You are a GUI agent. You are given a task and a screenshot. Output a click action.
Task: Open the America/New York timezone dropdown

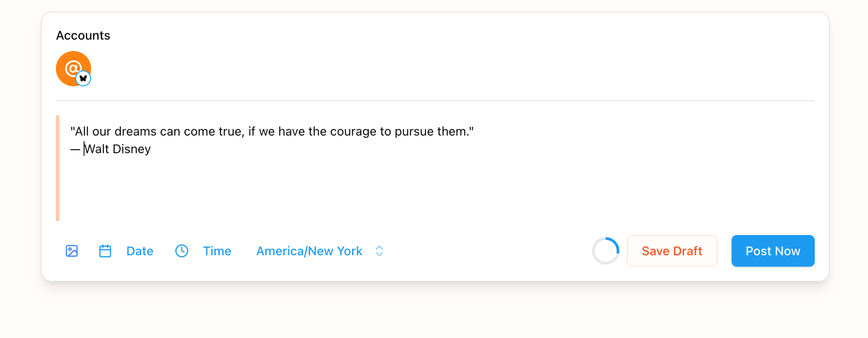(x=309, y=251)
